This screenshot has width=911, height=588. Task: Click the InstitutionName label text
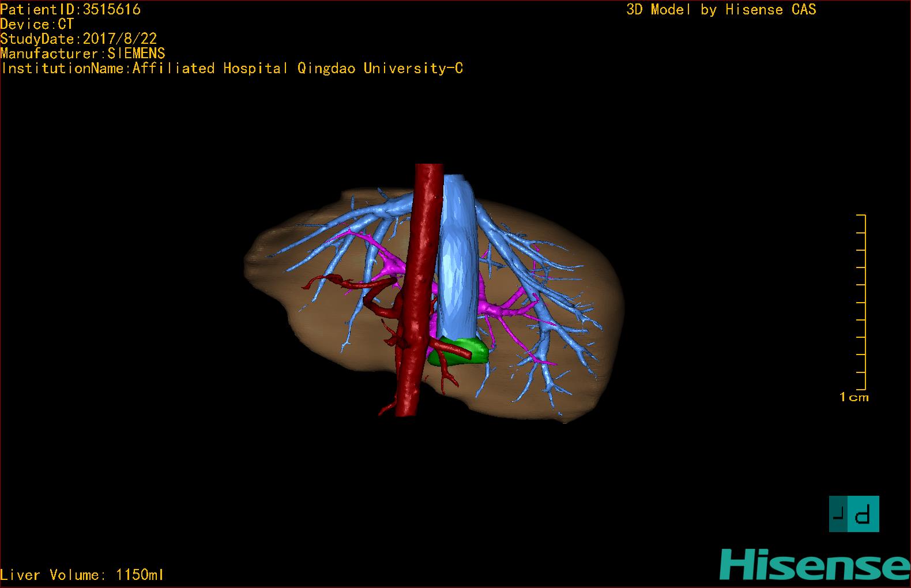232,68
